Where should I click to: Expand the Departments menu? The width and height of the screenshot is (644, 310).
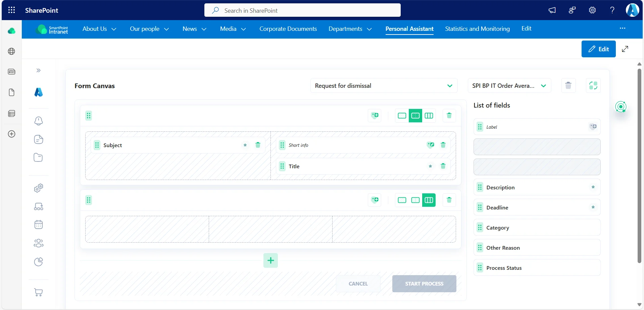[350, 29]
